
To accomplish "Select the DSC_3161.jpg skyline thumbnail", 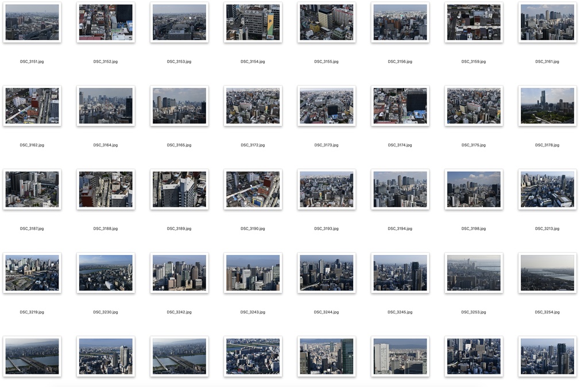I will point(547,22).
